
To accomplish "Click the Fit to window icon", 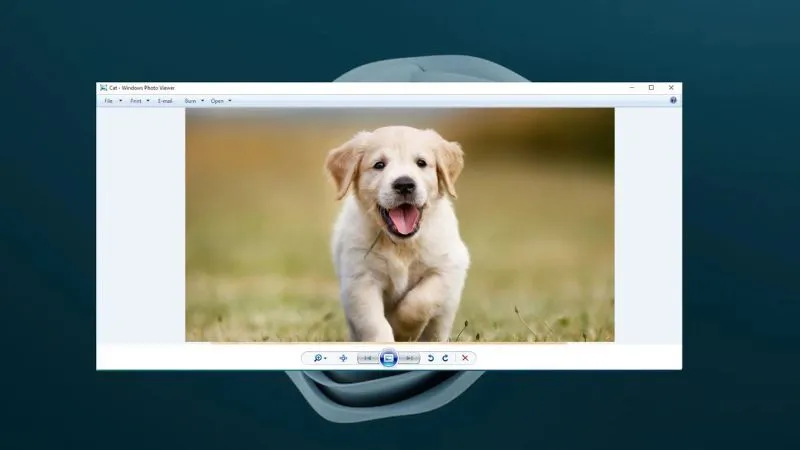I will coord(343,358).
